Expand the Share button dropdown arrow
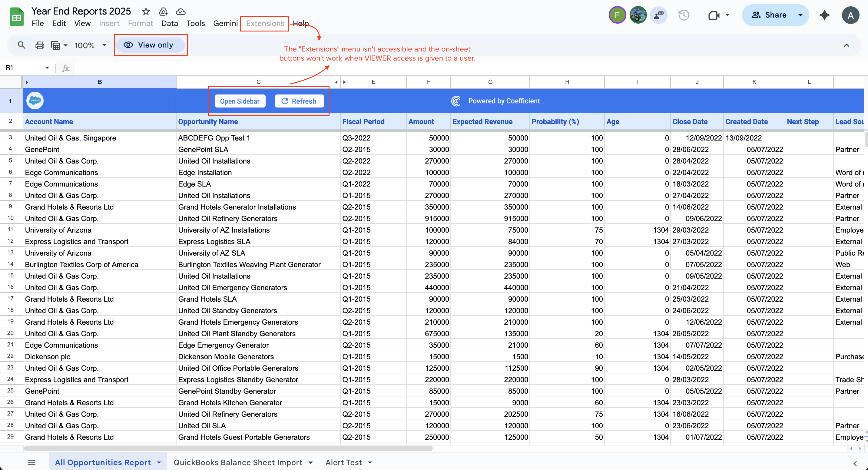This screenshot has width=868, height=470. click(800, 15)
